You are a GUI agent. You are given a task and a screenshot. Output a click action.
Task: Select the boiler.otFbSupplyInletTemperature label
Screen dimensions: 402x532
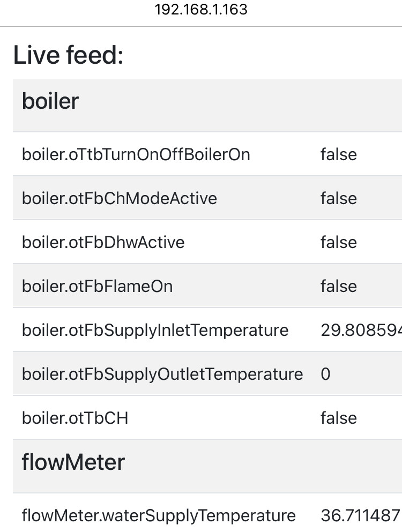click(x=155, y=330)
